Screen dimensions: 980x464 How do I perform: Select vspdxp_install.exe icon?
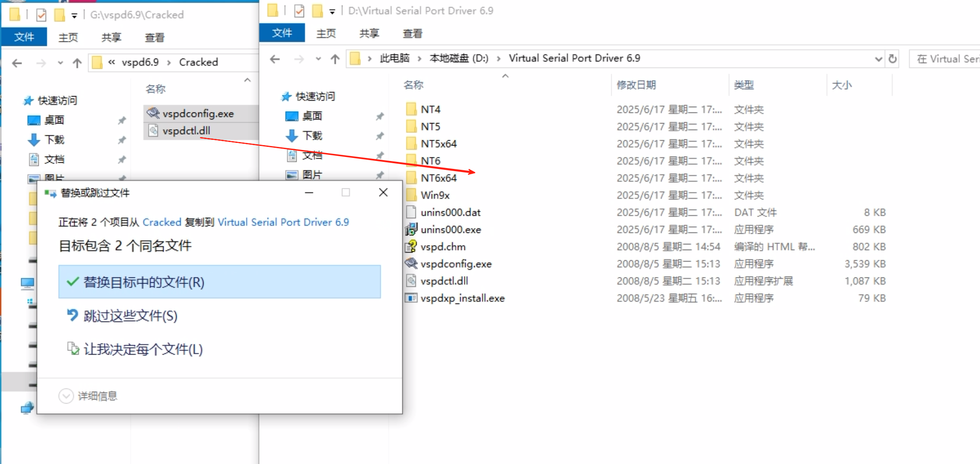[411, 298]
